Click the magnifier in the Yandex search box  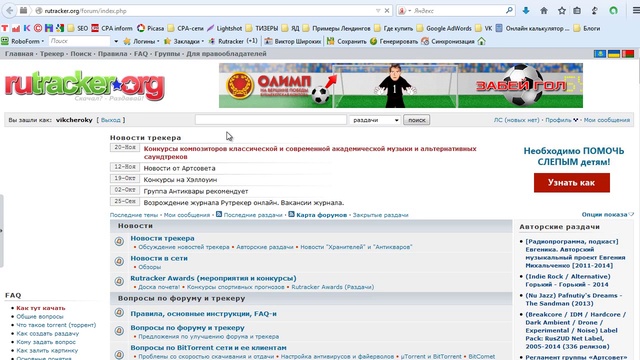point(509,11)
